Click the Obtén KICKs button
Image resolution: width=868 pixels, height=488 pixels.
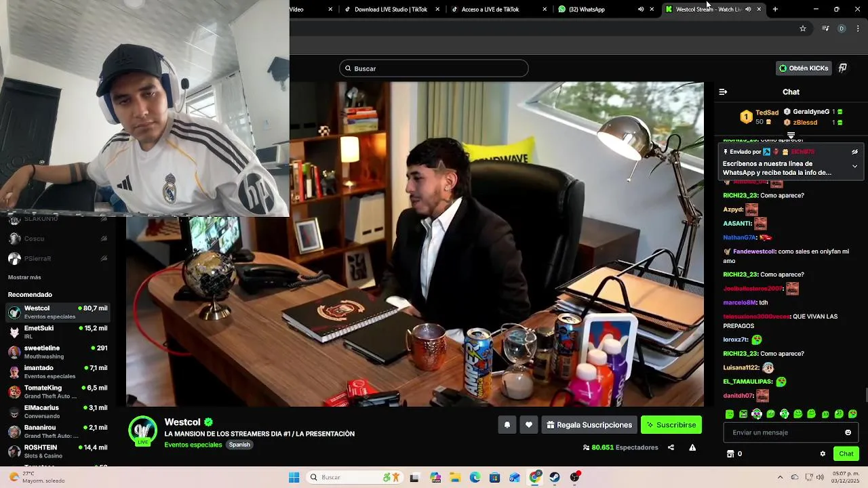[804, 68]
